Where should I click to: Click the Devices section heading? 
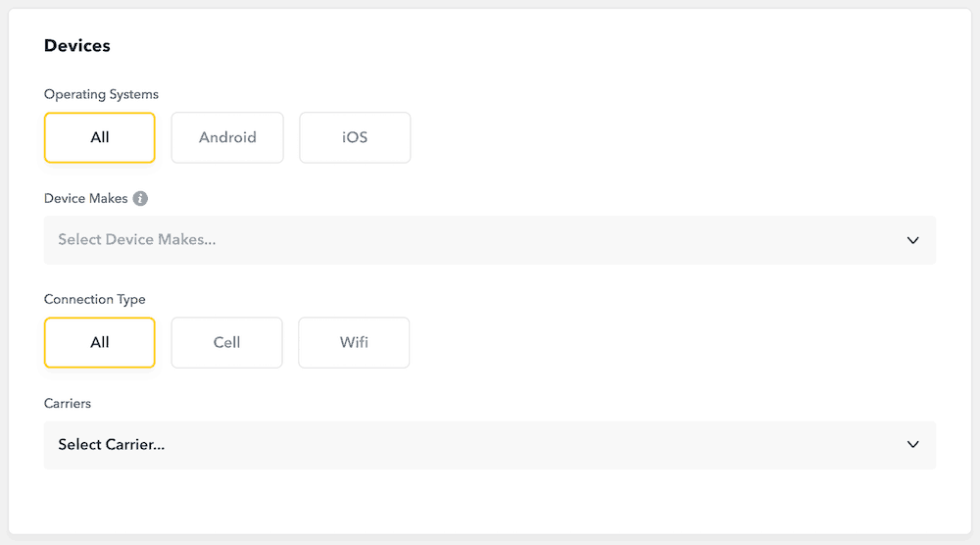click(x=77, y=45)
